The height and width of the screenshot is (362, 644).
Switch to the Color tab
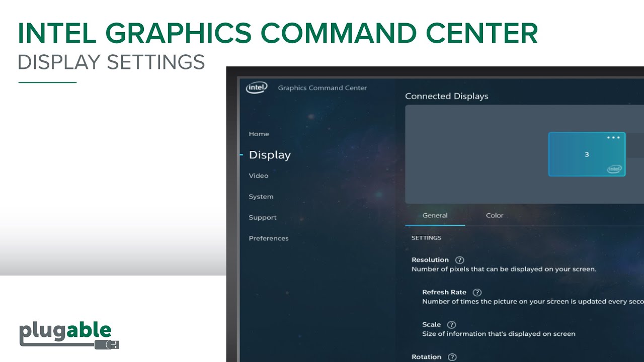pyautogui.click(x=495, y=215)
